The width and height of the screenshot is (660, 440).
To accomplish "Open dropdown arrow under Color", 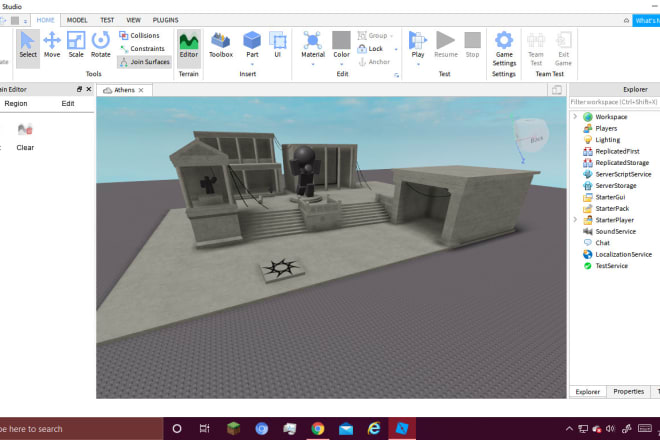I will (341, 64).
